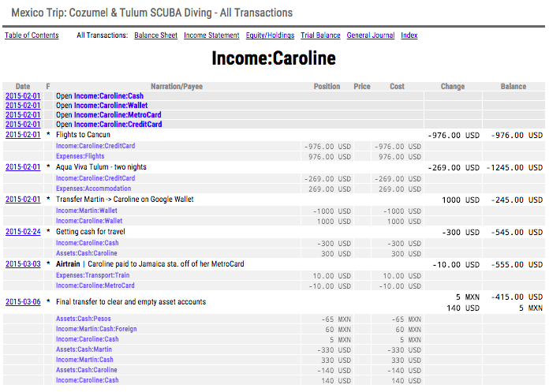
Task: Open date link for Flights to Cancun
Action: click(23, 135)
